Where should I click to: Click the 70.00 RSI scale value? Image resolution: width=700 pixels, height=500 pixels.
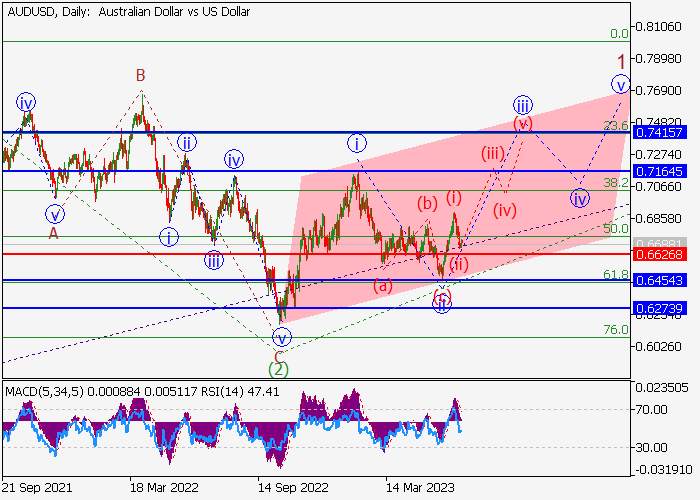651,409
